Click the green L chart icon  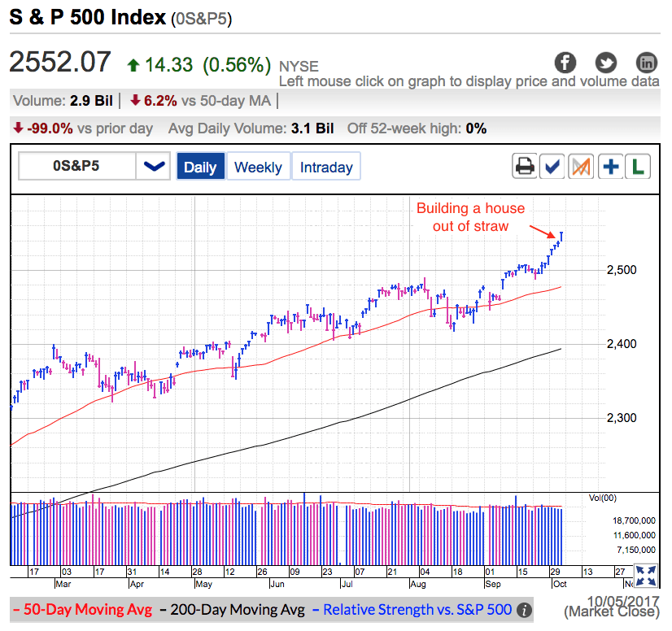[x=638, y=166]
